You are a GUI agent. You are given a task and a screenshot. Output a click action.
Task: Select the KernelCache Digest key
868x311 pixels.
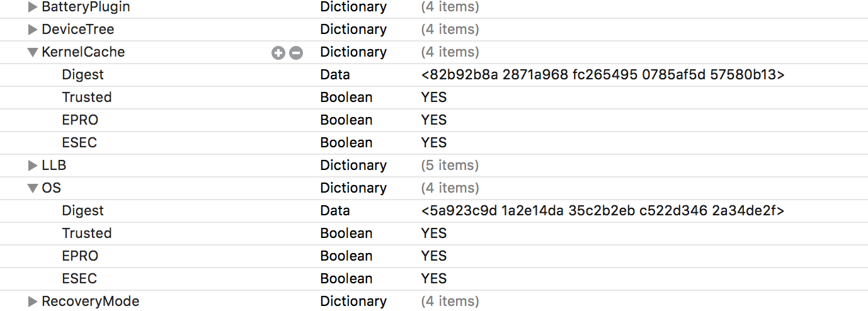click(83, 75)
